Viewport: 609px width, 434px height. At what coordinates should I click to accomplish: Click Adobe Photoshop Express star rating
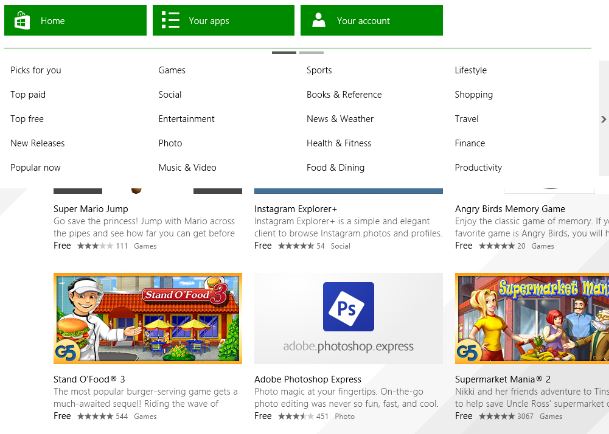296,416
